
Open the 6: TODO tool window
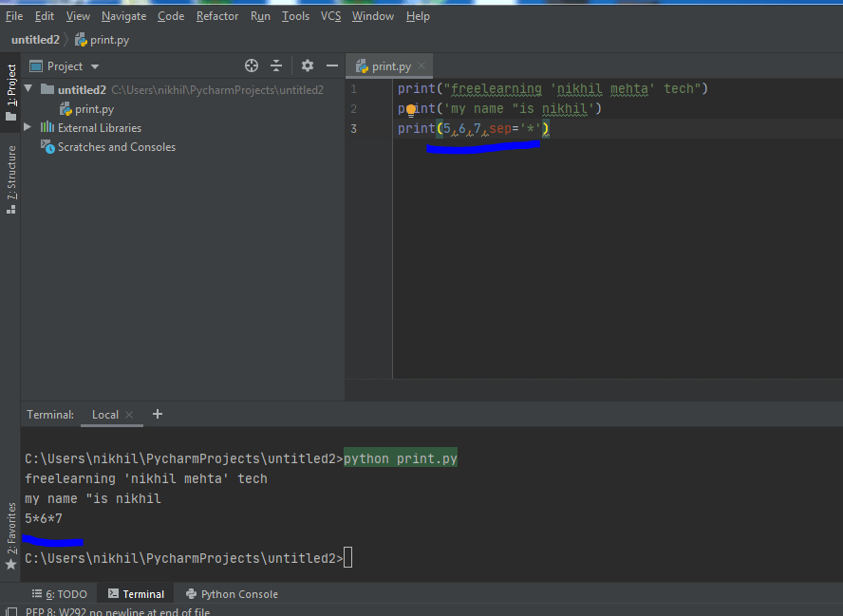[x=59, y=594]
